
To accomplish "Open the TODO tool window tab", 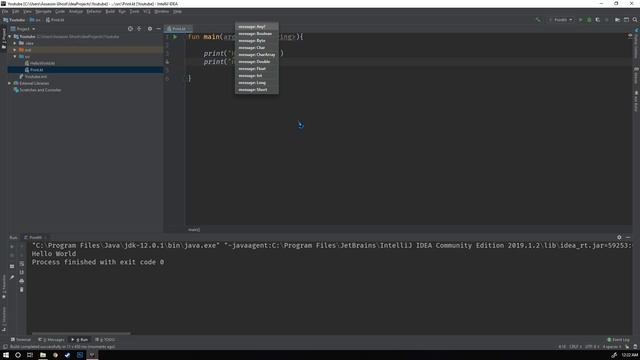I will coord(105,340).
